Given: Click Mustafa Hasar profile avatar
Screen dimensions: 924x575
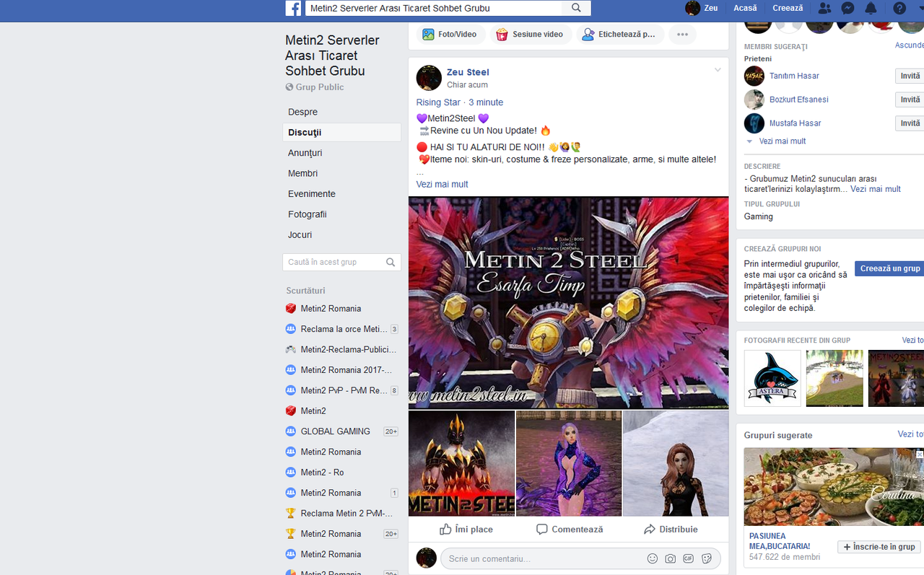Looking at the screenshot, I should (x=754, y=123).
